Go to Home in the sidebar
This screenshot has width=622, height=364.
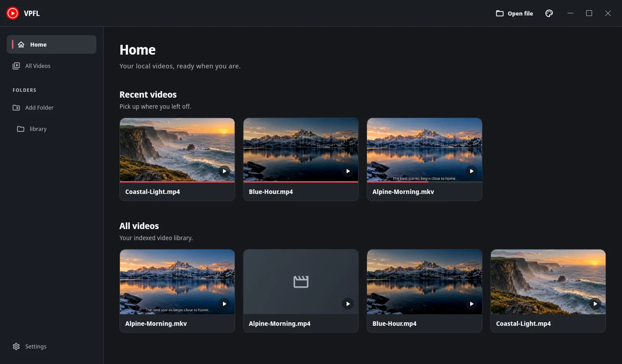click(52, 44)
